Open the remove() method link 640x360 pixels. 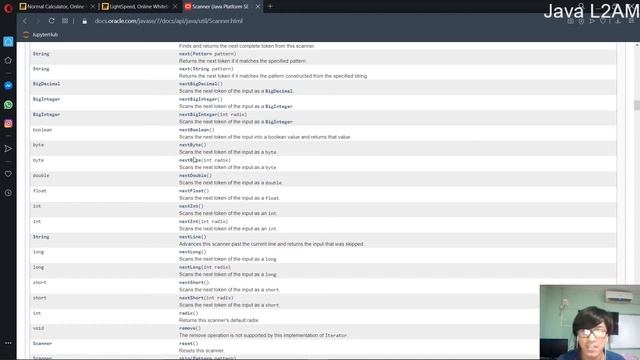tap(189, 328)
